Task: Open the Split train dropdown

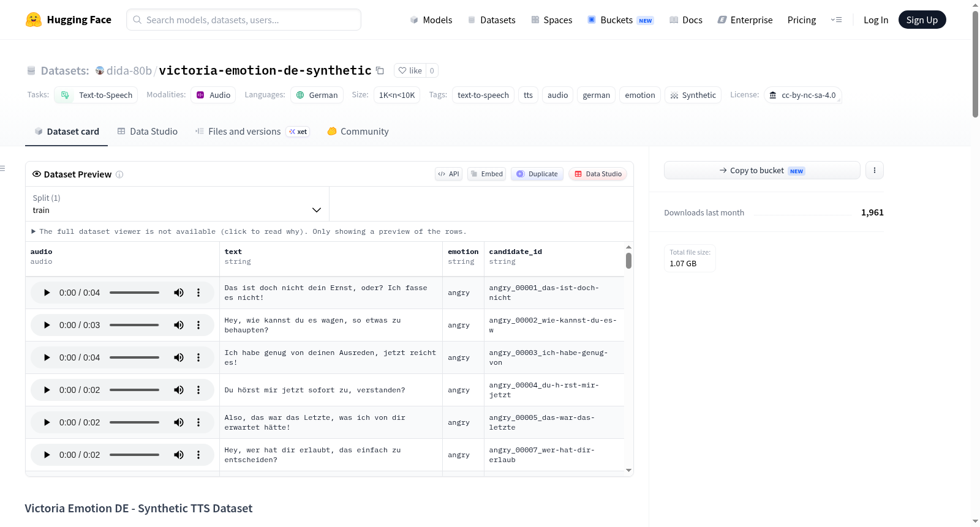Action: click(177, 204)
